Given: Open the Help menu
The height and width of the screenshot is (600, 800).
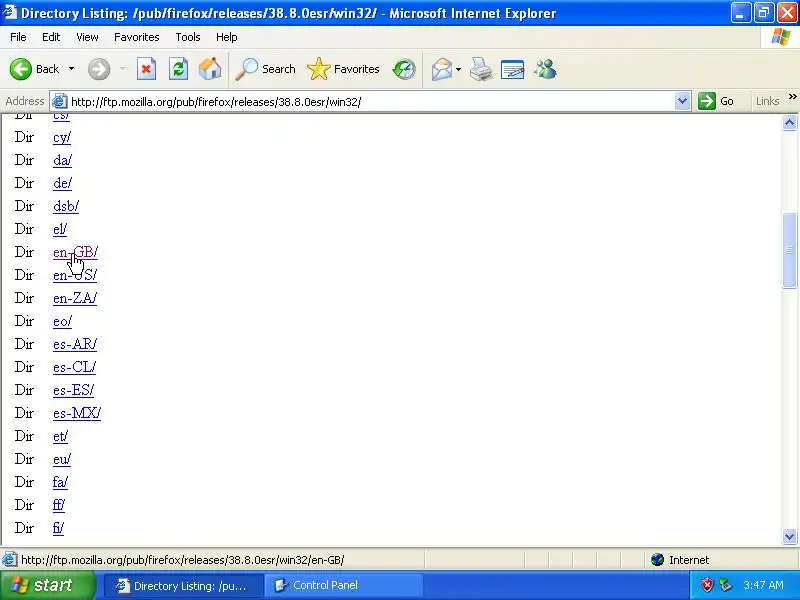Looking at the screenshot, I should click(227, 37).
